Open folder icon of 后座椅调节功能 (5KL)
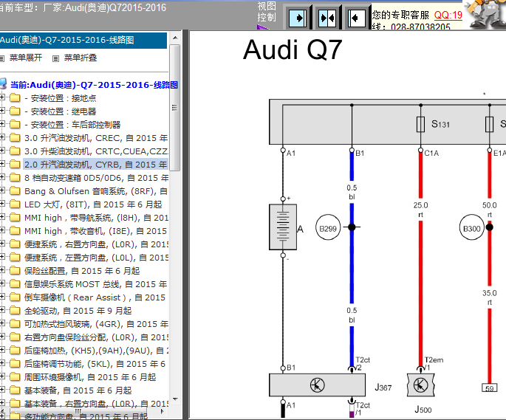506x420 pixels. point(15,364)
